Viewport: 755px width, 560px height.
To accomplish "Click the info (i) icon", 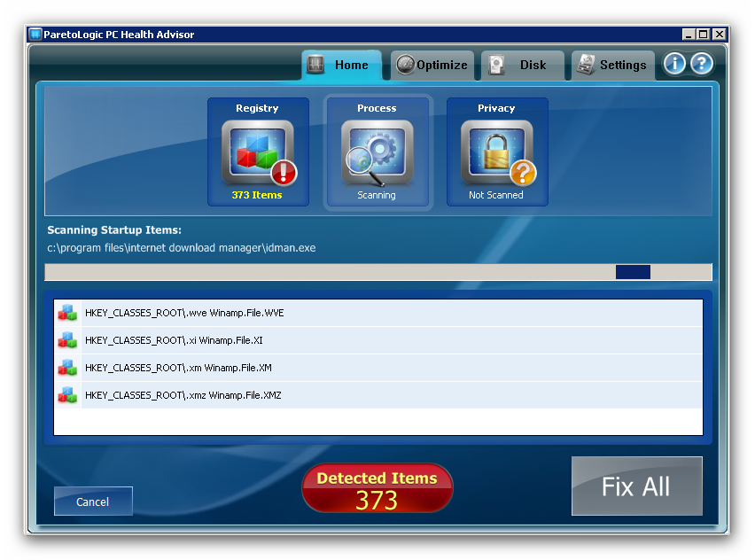I will click(x=674, y=64).
